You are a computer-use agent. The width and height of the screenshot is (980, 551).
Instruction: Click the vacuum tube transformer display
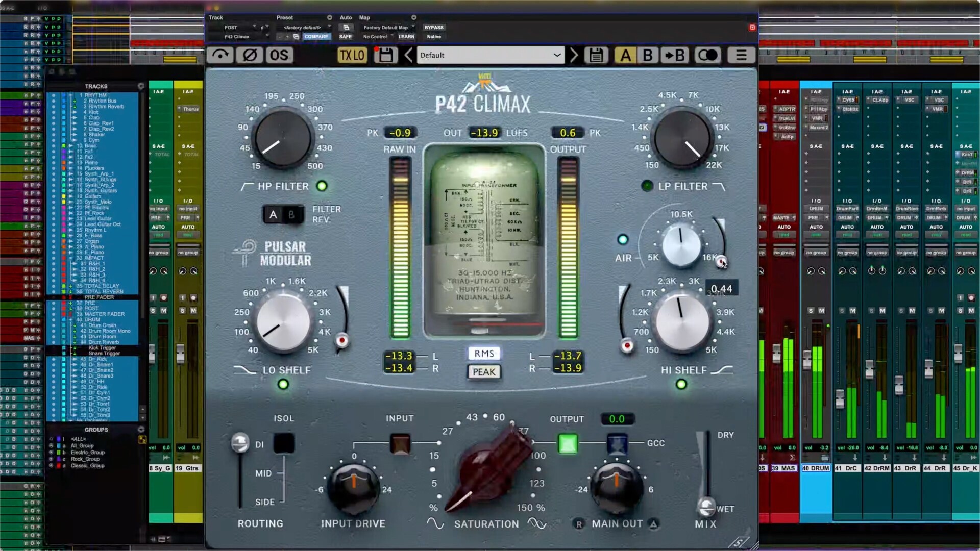click(484, 241)
